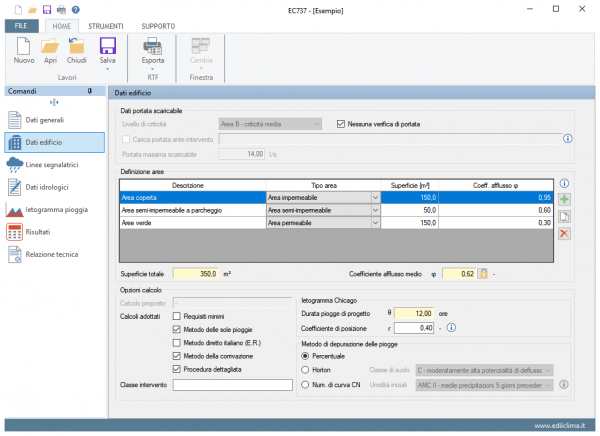The image size is (600, 436).
Task: Duplicate area row using copy icon
Action: coord(565,217)
